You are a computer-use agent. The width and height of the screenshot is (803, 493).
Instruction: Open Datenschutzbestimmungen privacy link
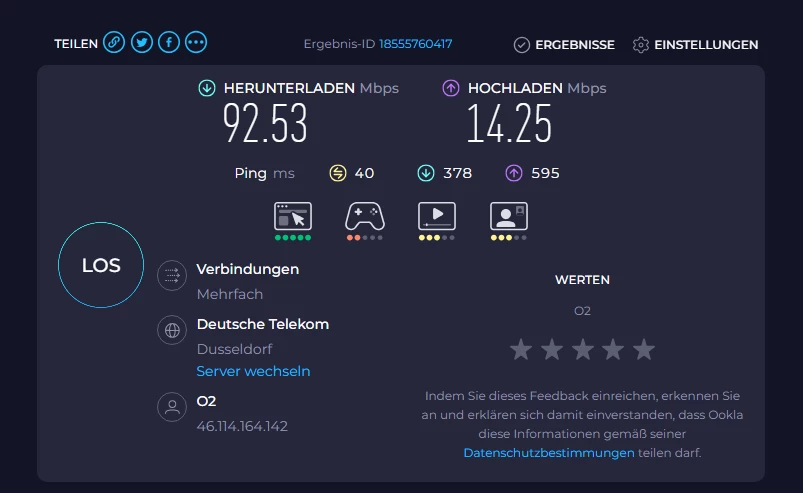548,453
